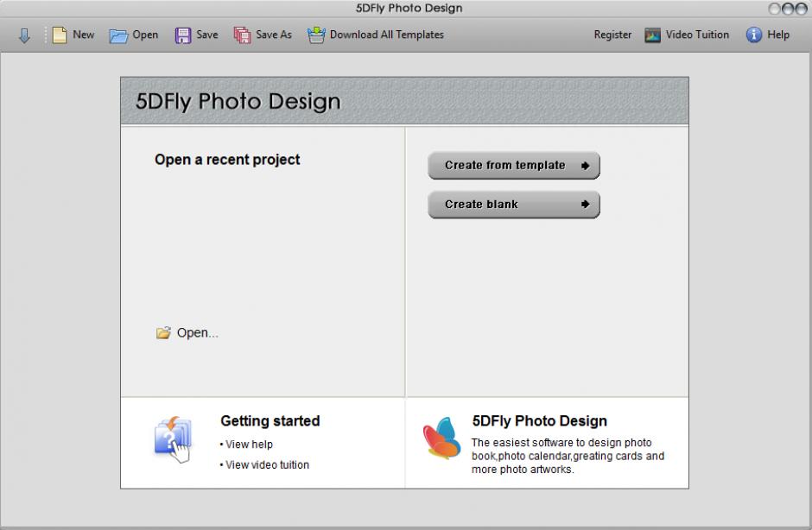Choose Save label in the toolbar
This screenshot has height=530, width=812.
[x=207, y=35]
